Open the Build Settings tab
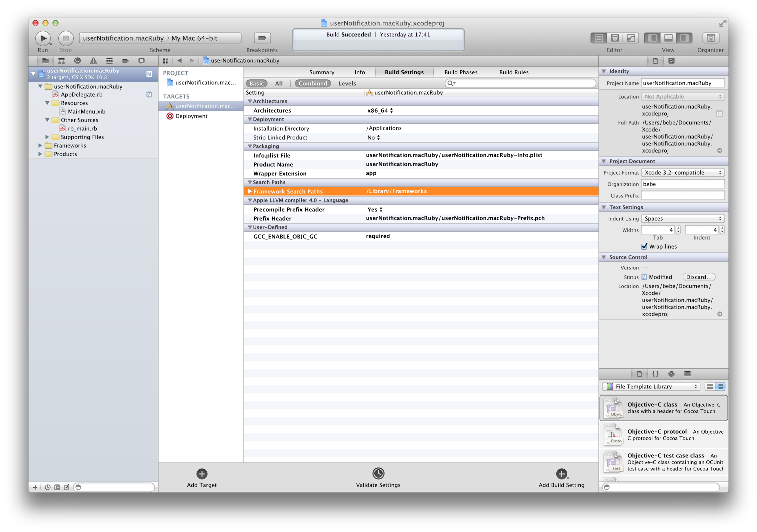The width and height of the screenshot is (757, 532). pos(404,72)
